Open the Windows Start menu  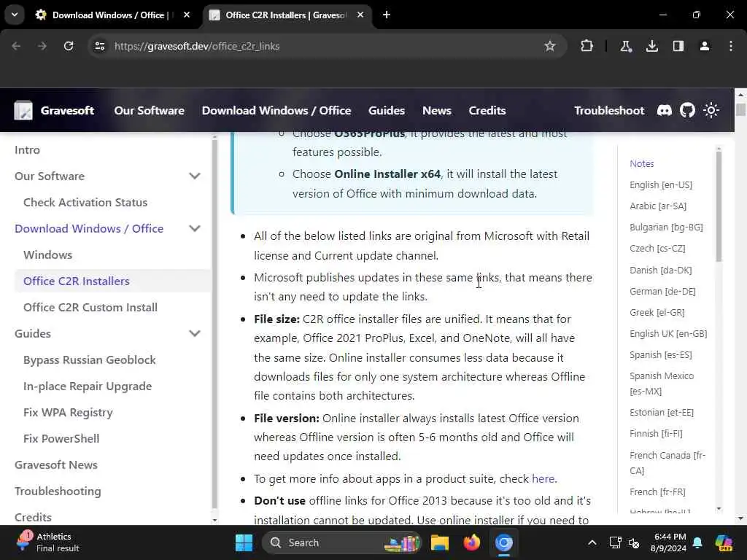pos(244,542)
